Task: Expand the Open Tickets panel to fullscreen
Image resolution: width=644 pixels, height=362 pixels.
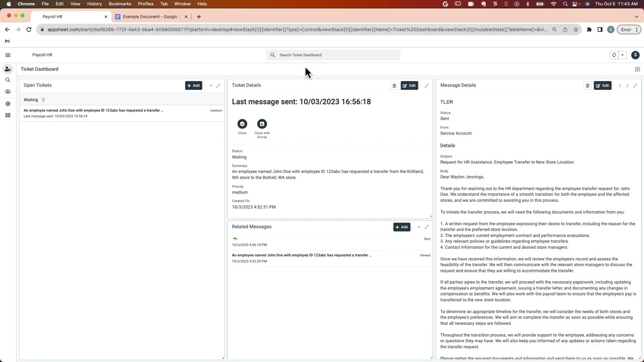Action: tap(218, 85)
